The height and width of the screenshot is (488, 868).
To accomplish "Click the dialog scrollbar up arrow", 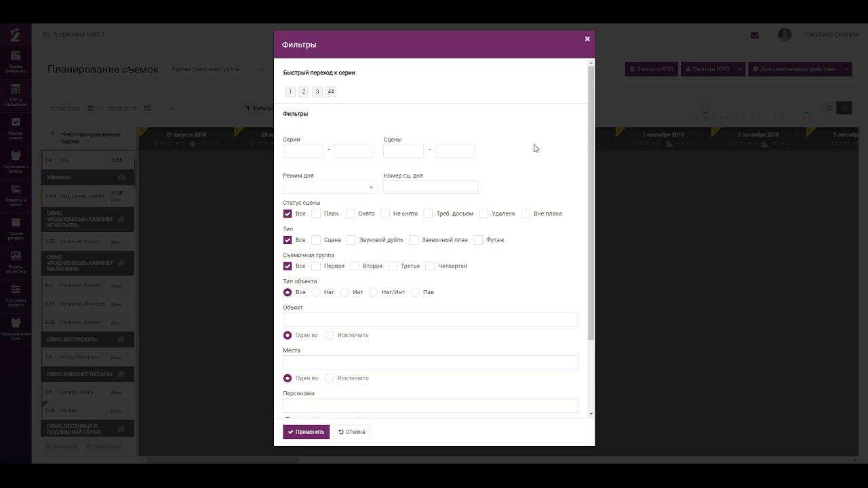I will (x=591, y=63).
